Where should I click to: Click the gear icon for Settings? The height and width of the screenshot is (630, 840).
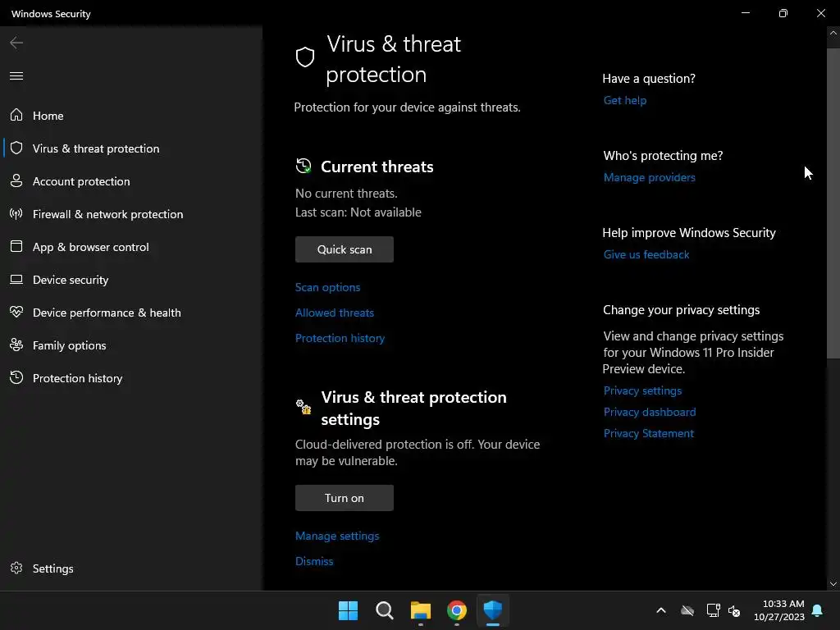(x=16, y=568)
